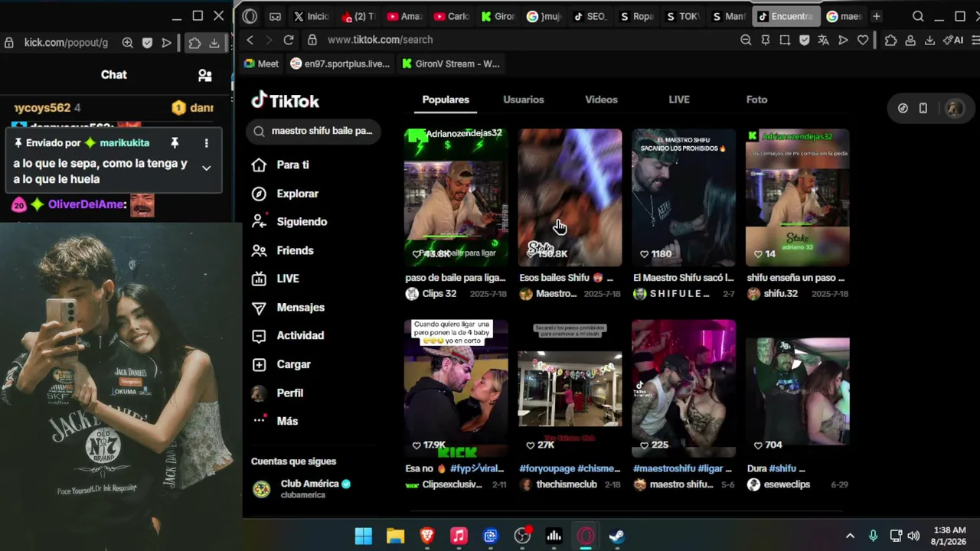The height and width of the screenshot is (551, 980).
Task: Switch to Foto tab
Action: (756, 99)
